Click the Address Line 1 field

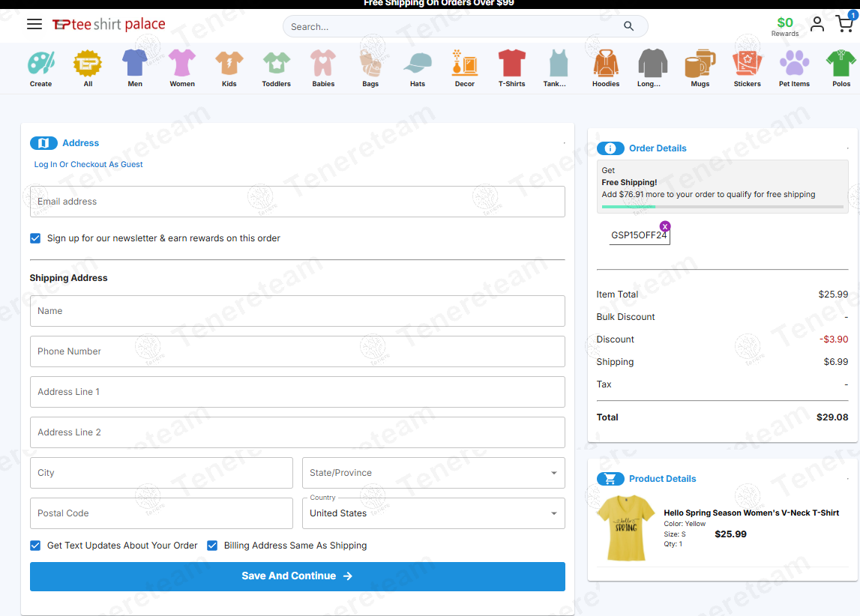pyautogui.click(x=297, y=392)
